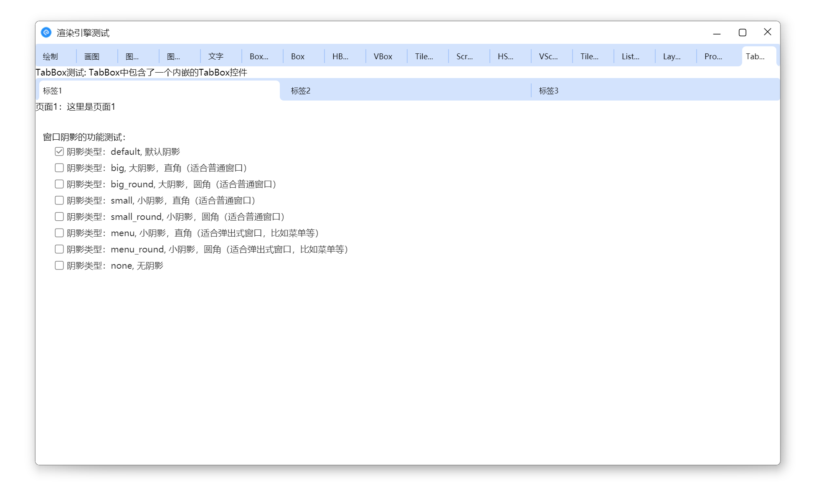Switch to the VBox tab
Screen dimensions: 816x504
(x=383, y=56)
